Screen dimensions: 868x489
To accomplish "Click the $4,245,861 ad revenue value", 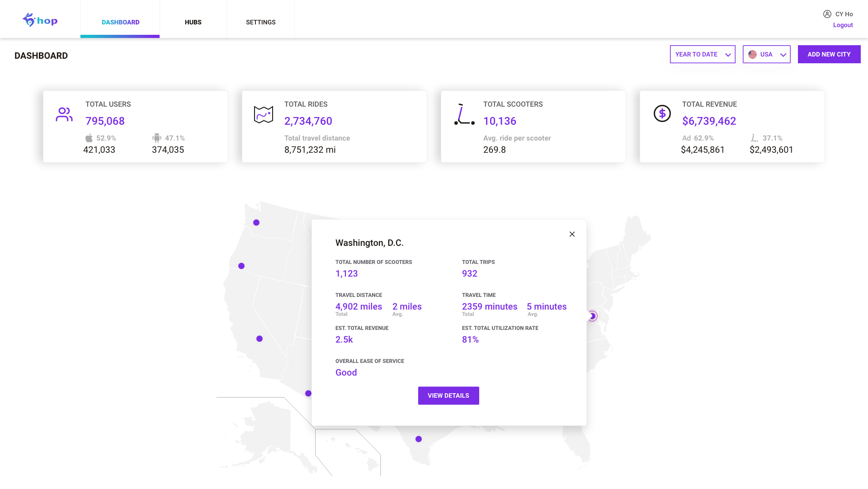I will 703,150.
